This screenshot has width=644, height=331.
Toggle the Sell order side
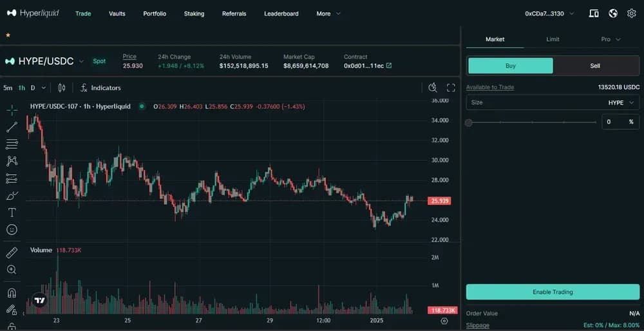click(x=595, y=66)
